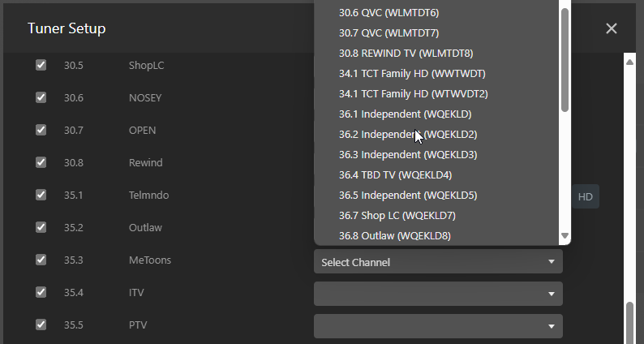
Task: Select 36.1 Independent (WQEKLD) entry
Action: pos(405,114)
